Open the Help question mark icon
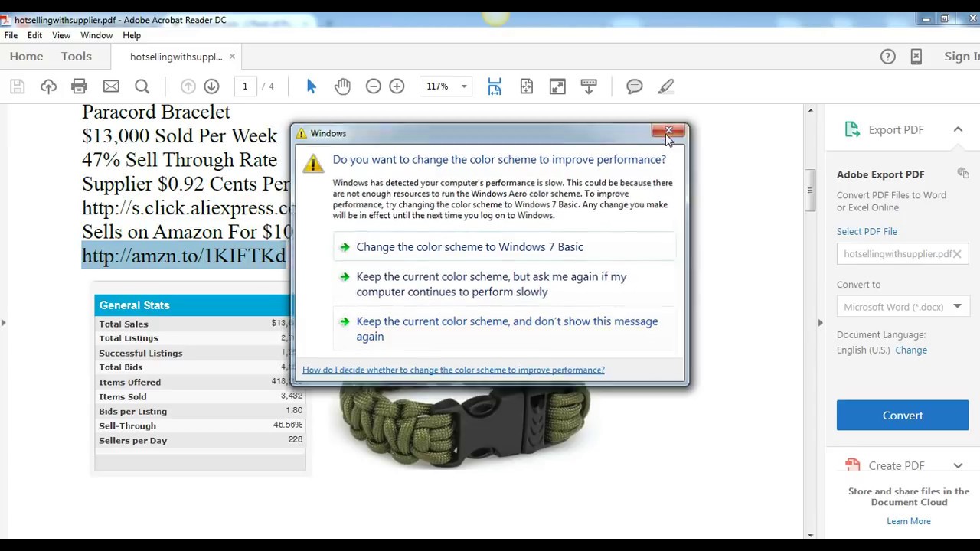Viewport: 980px width, 551px height. pyautogui.click(x=888, y=57)
